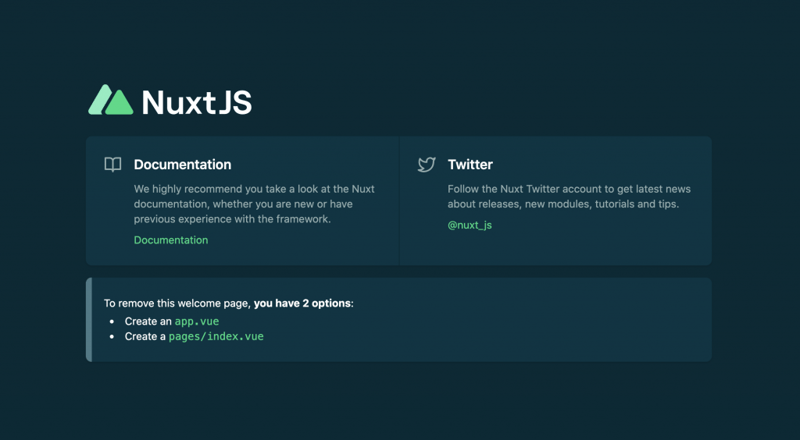Click the NuxtJS wordmark text

tap(197, 102)
